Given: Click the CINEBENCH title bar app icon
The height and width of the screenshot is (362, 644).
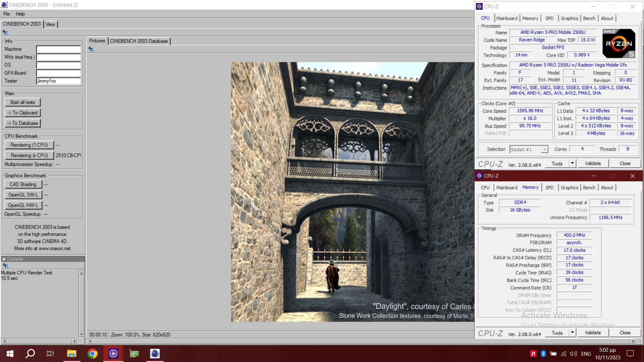Looking at the screenshot, I should click(4, 5).
